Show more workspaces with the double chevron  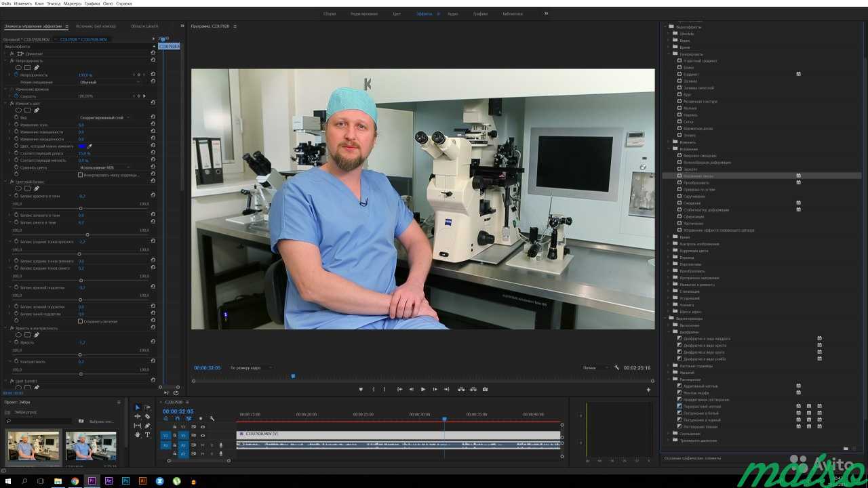(546, 14)
